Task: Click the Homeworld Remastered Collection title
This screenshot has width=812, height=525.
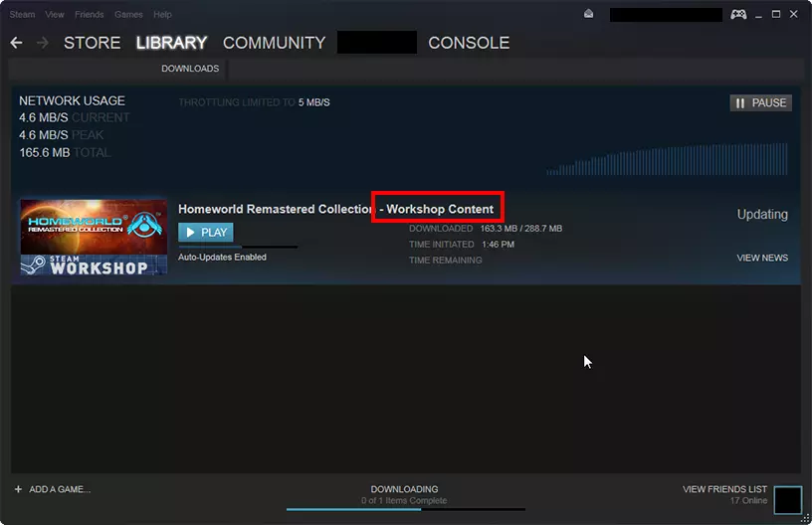Action: click(x=275, y=209)
